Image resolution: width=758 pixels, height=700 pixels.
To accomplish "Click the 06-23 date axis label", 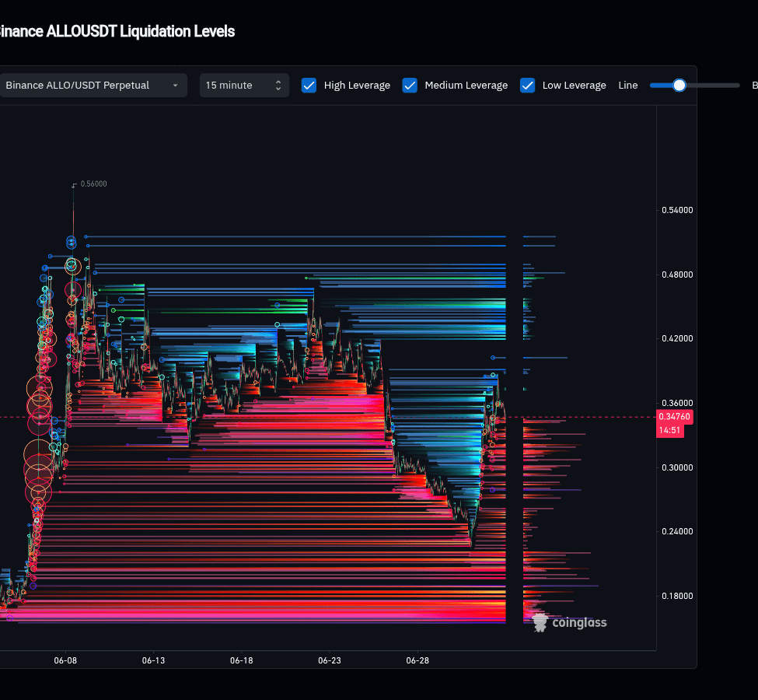I will pos(329,660).
